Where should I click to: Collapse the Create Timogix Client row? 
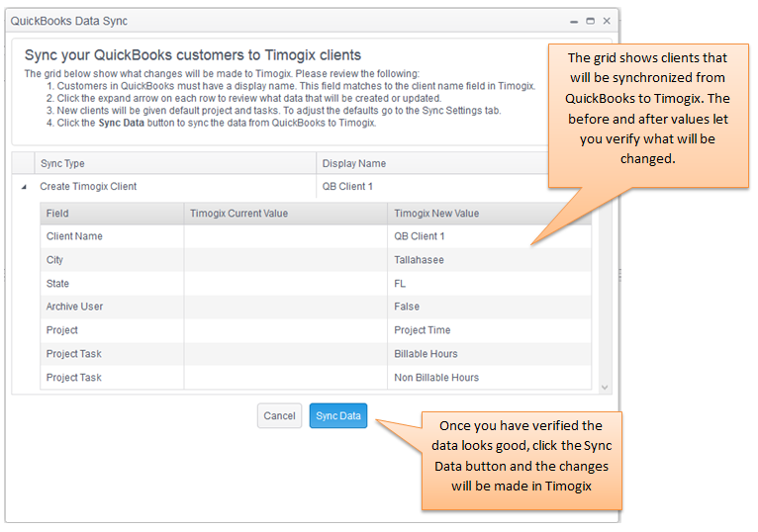[x=24, y=187]
